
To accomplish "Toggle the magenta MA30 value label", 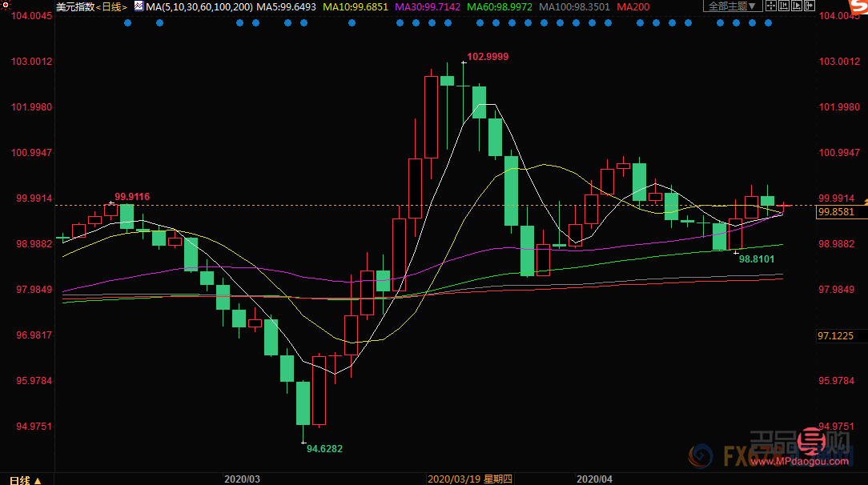I will coord(428,6).
